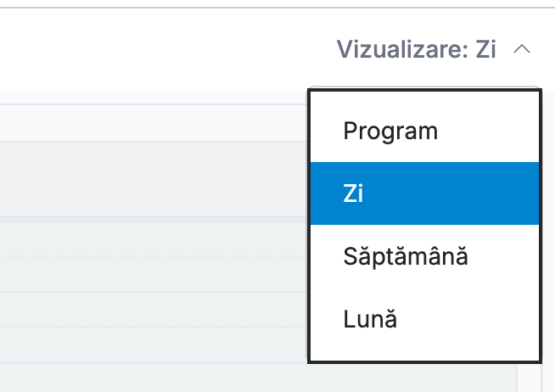Click the all-day events area of the calendar
Image resolution: width=555 pixels, height=392 pixels.
154,179
